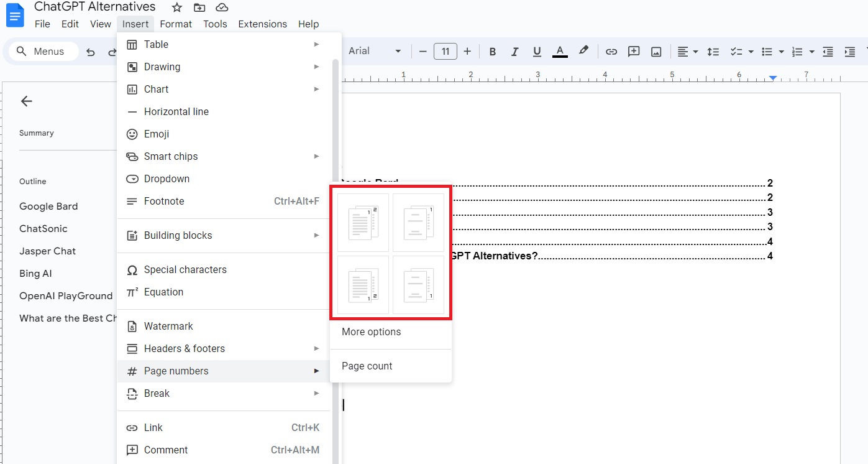Toggle underline formatting
868x464 pixels.
(x=537, y=52)
